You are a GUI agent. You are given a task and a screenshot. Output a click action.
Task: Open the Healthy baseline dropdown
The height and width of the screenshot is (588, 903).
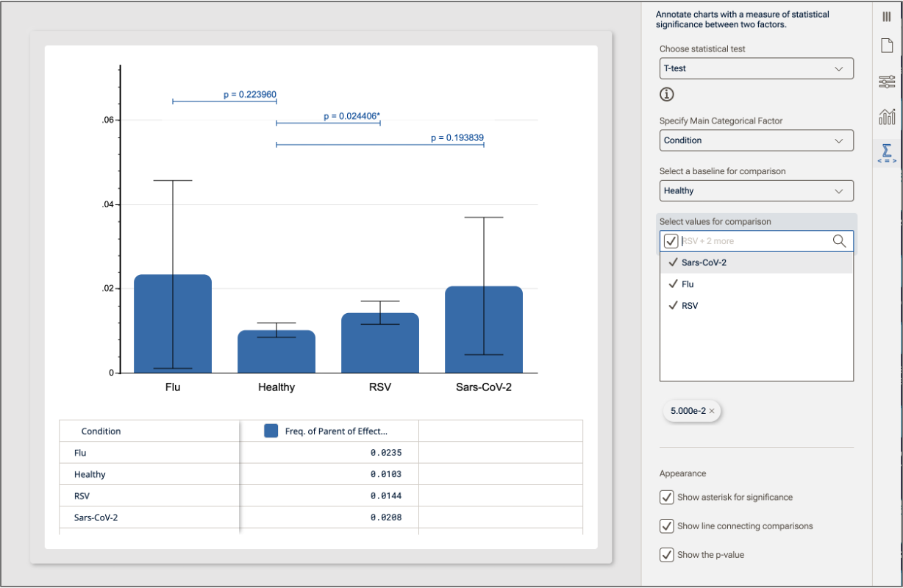coord(756,190)
